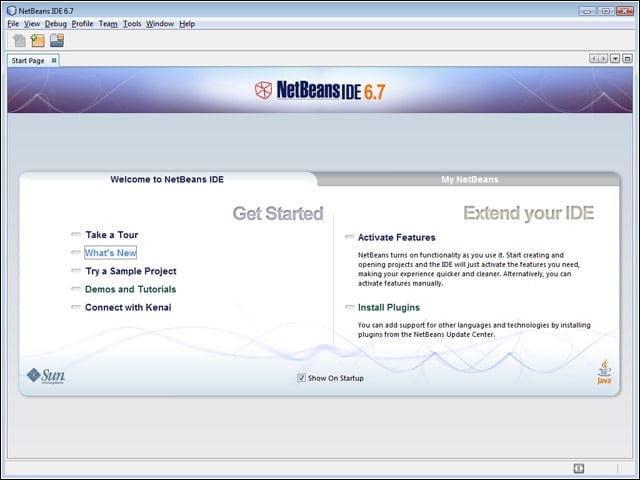
Task: Click the Extend your IDE heading
Action: pos(529,213)
